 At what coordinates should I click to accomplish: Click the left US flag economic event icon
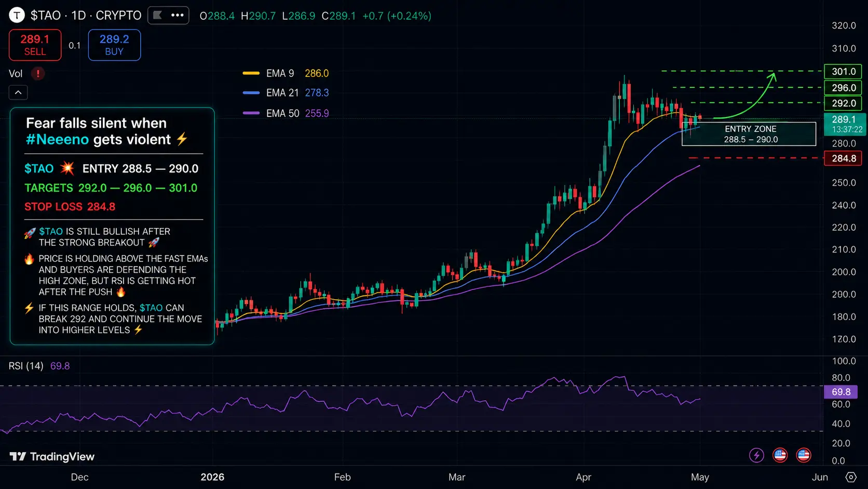[780, 455]
